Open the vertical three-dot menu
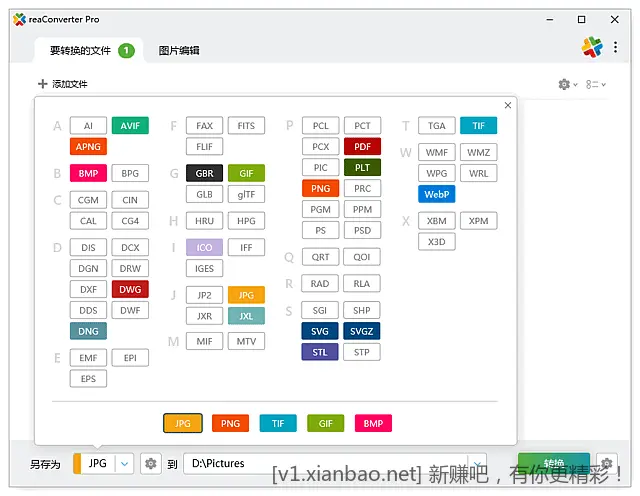 pyautogui.click(x=615, y=47)
